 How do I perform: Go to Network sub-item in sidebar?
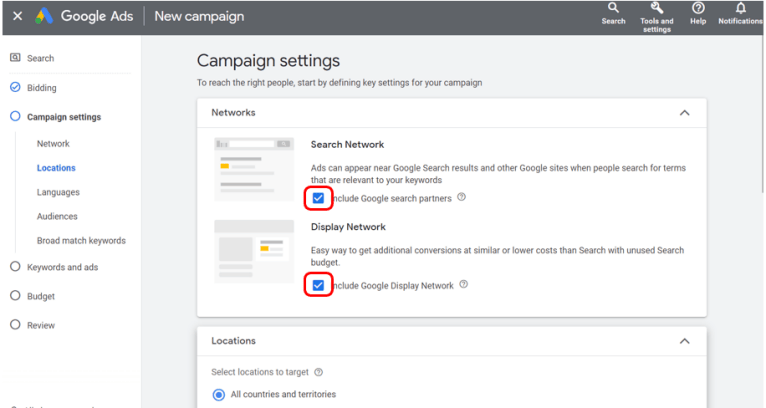(53, 144)
